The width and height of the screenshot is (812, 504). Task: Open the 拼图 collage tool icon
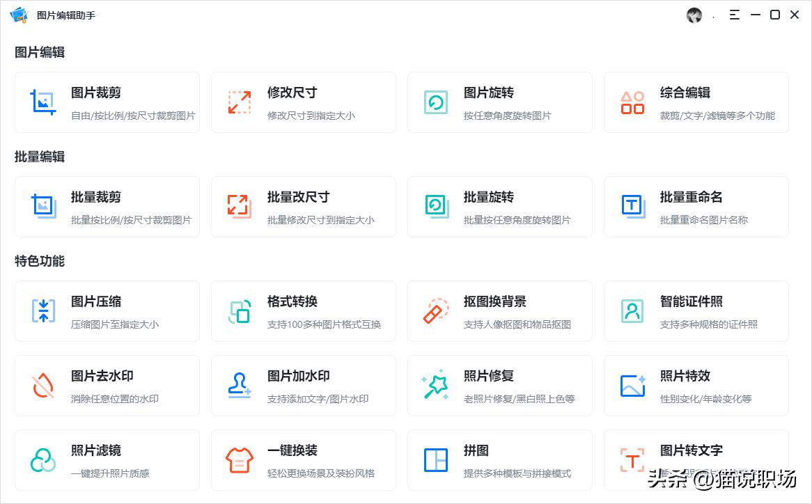435,459
